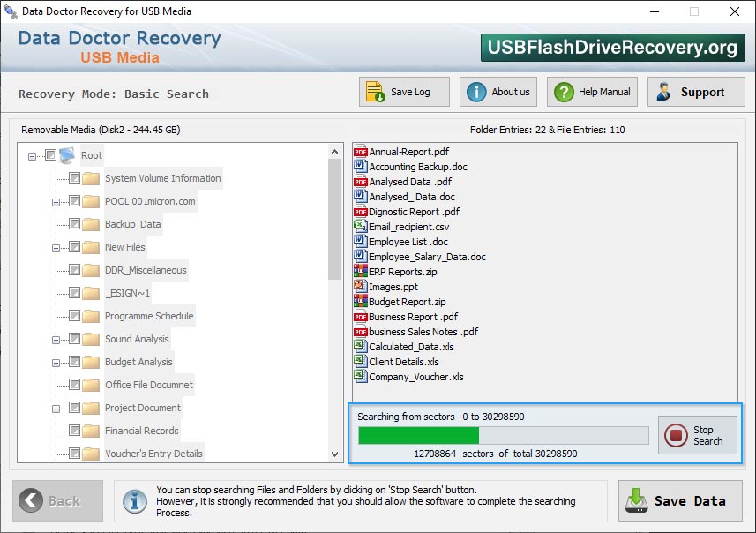
Task: Select the Sound Analysis folder label
Action: [137, 339]
